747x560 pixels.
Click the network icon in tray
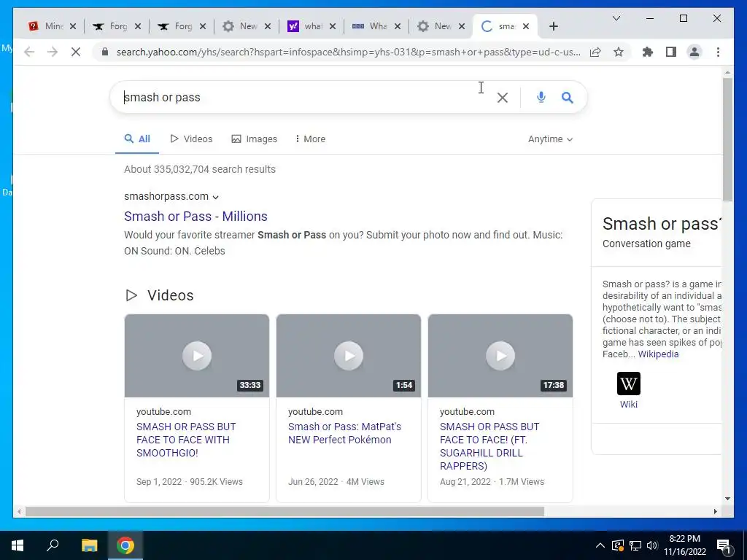(x=635, y=545)
